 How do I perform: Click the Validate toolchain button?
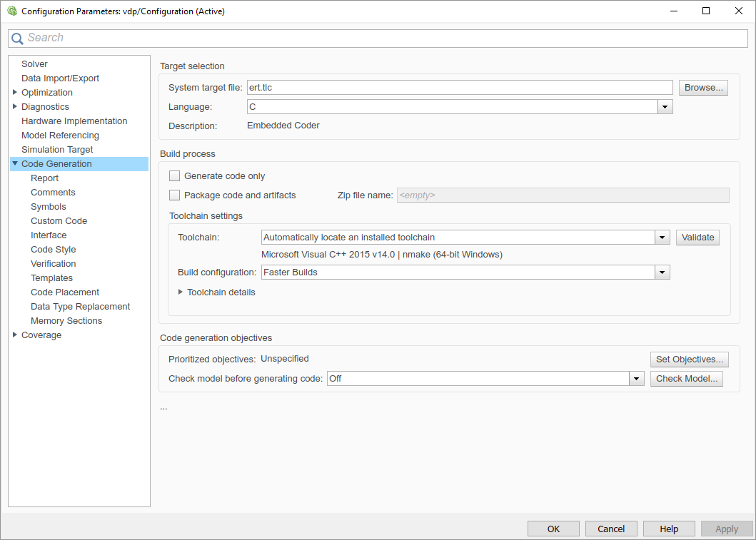(697, 238)
